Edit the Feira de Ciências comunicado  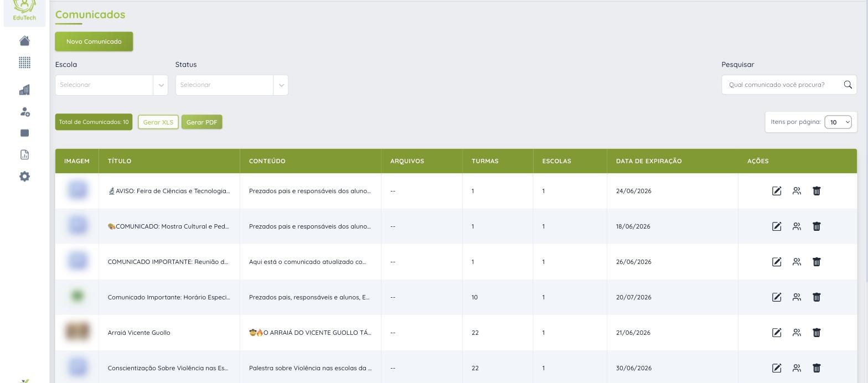coord(777,191)
